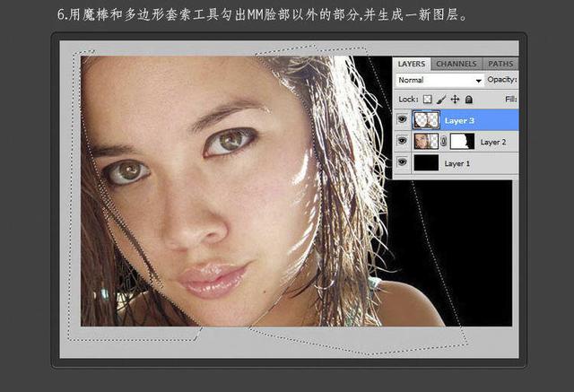Click the lock position move icon
Image resolution: width=574 pixels, height=392 pixels.
(x=455, y=100)
